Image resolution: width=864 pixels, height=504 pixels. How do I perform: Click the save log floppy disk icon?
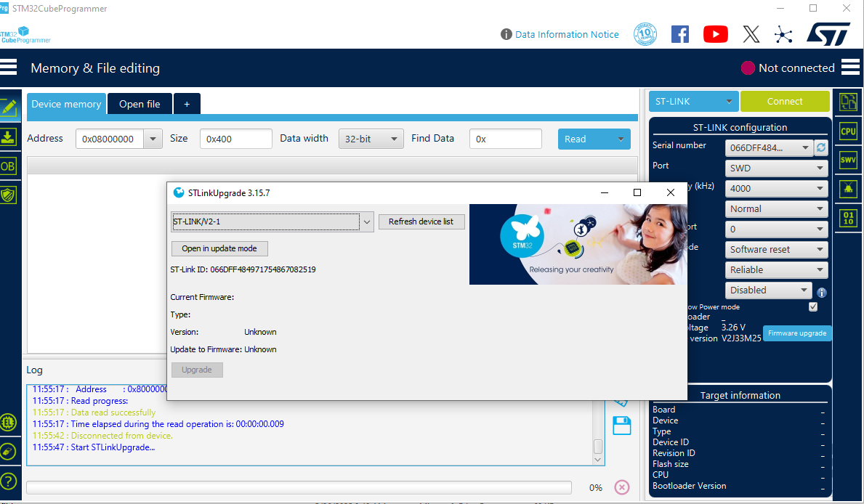(x=622, y=426)
